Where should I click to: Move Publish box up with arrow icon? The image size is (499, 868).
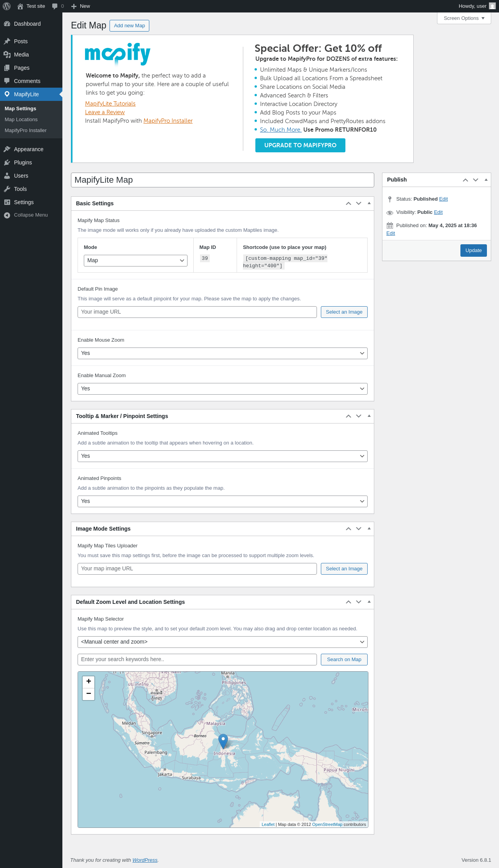coord(465,180)
